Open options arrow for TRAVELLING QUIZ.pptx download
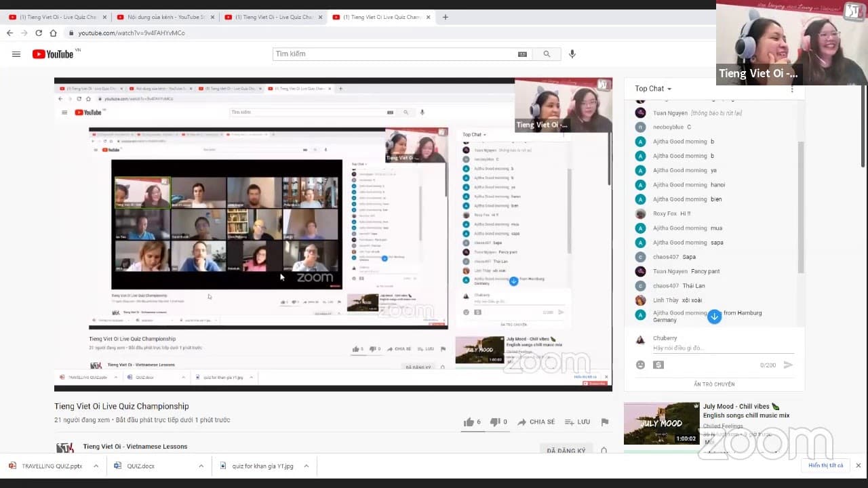868x488 pixels. click(96, 466)
